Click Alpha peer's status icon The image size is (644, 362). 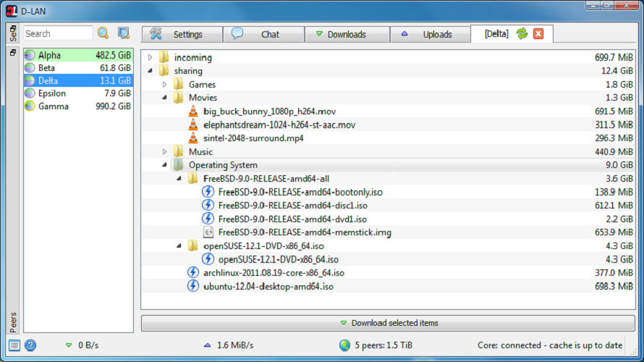30,55
